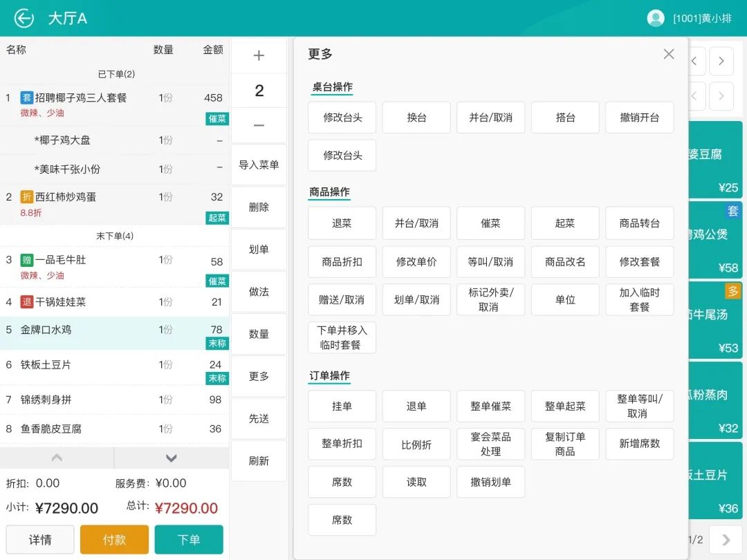Click the 刷新 side toolbar button
The height and width of the screenshot is (560, 747).
point(259,461)
